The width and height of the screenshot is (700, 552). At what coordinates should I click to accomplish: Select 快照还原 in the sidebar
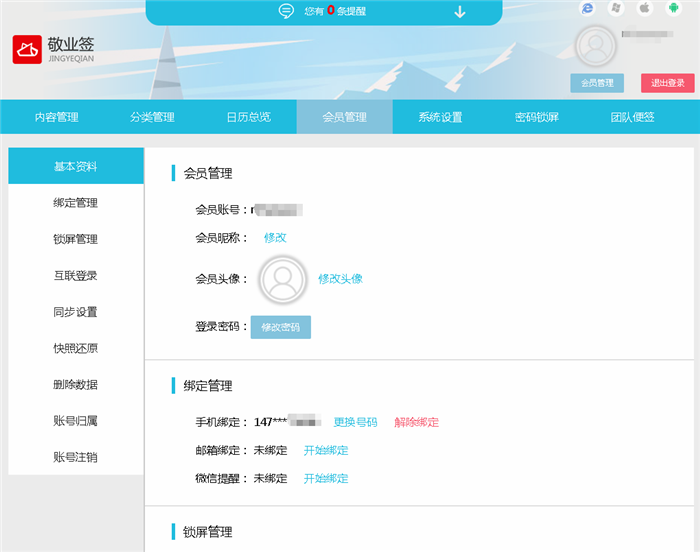[x=76, y=349]
